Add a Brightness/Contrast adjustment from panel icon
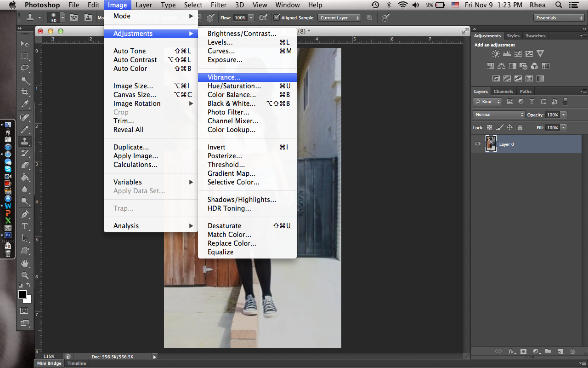 496,54
